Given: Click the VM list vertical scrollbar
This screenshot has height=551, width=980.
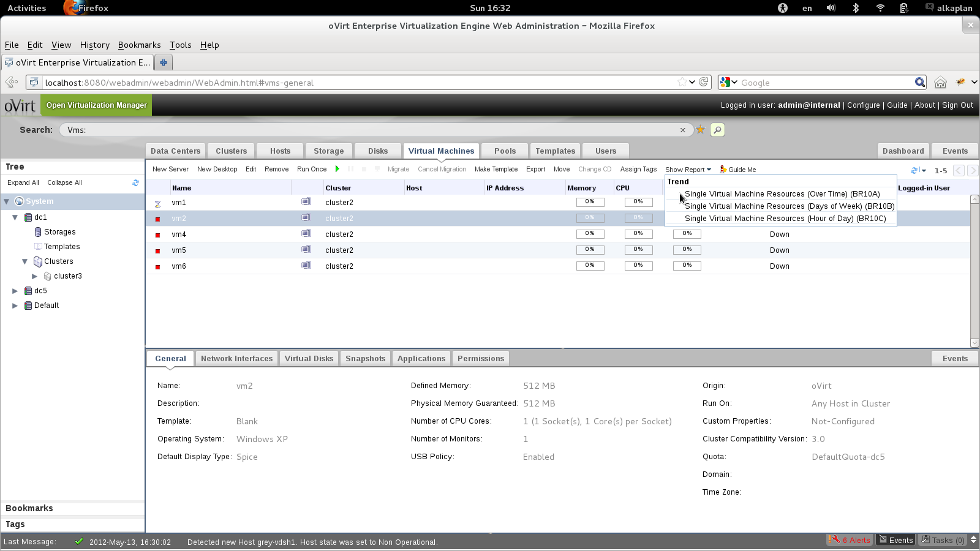Looking at the screenshot, I should pos(974,269).
